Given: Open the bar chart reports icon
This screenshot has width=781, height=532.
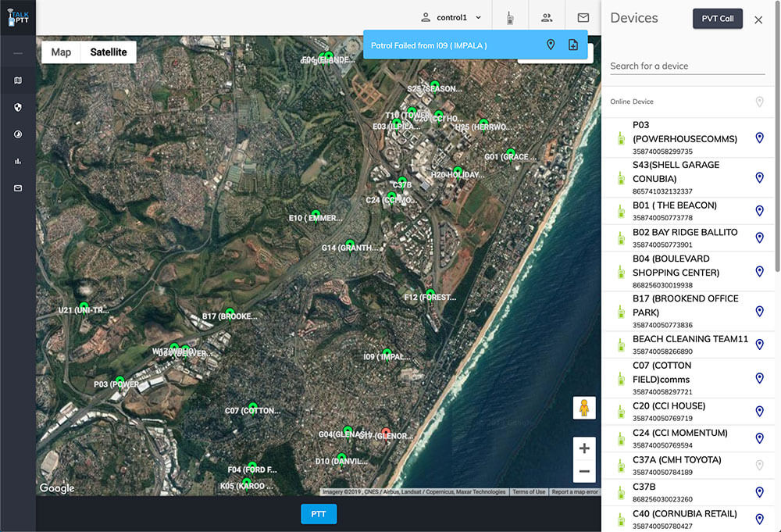Looking at the screenshot, I should point(18,161).
